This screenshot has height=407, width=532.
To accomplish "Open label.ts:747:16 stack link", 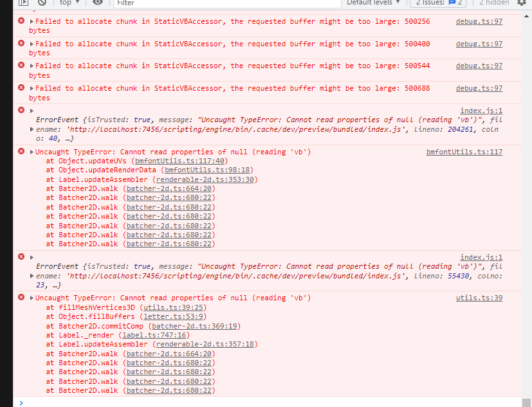I will pyautogui.click(x=154, y=335).
